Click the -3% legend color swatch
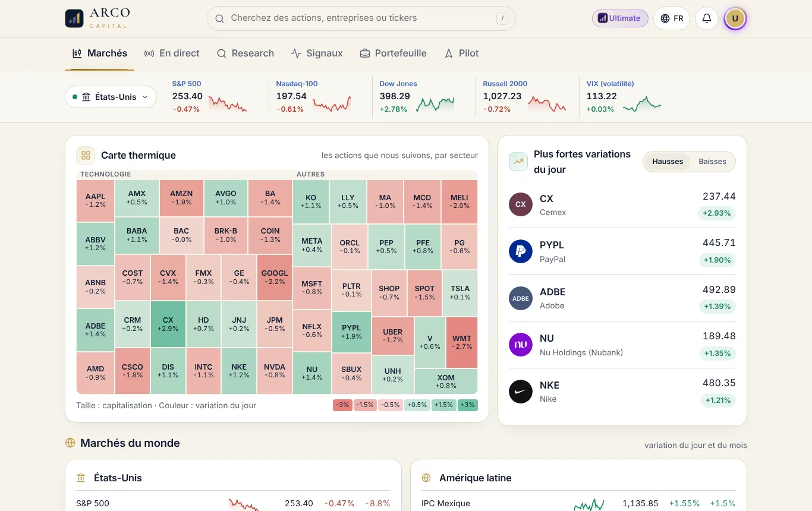The width and height of the screenshot is (812, 511). pyautogui.click(x=342, y=405)
